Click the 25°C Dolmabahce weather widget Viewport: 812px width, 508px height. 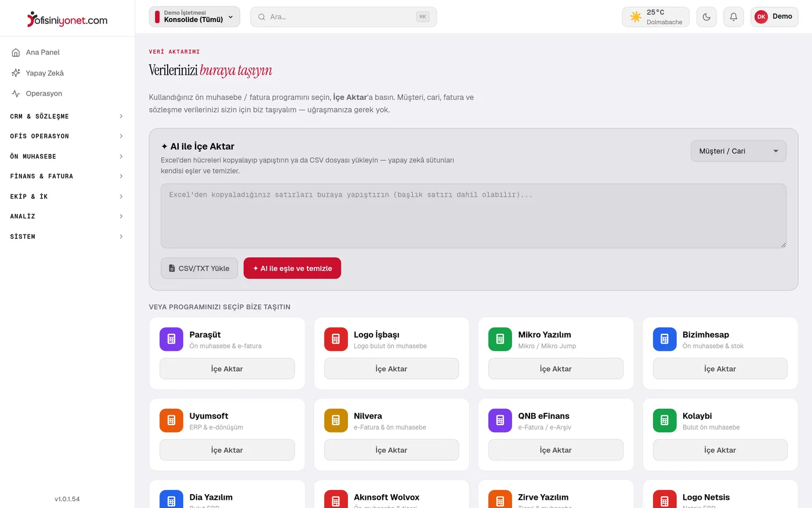tap(655, 17)
